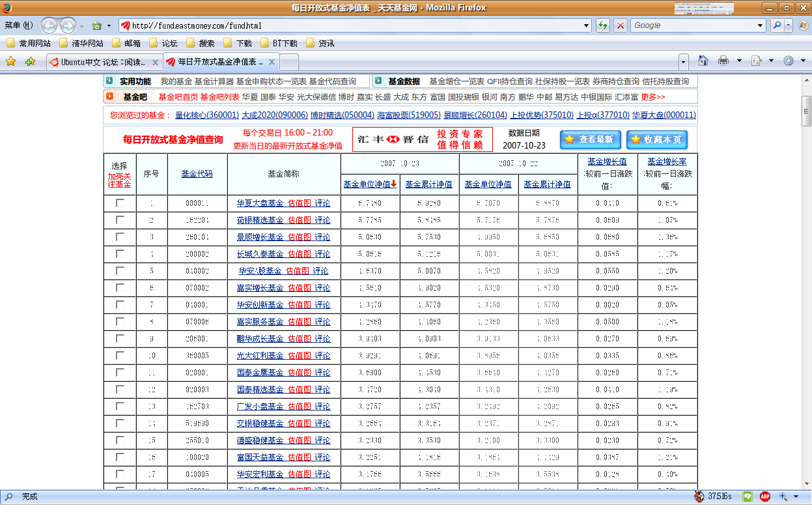
Task: Click the red stop loading icon
Action: 621,25
